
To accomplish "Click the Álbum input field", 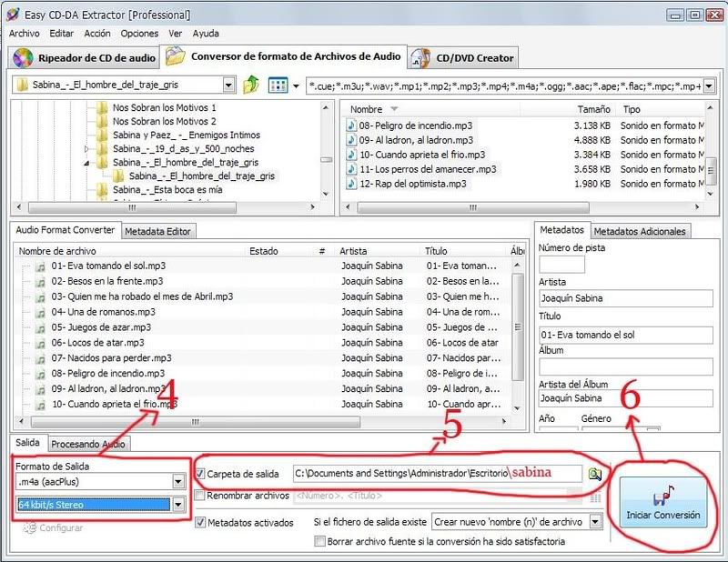I will coord(626,366).
